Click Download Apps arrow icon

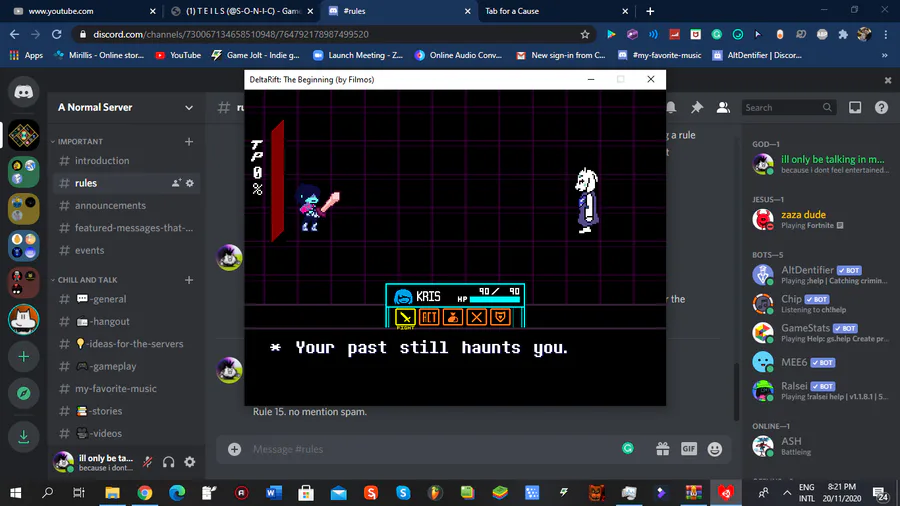(24, 436)
